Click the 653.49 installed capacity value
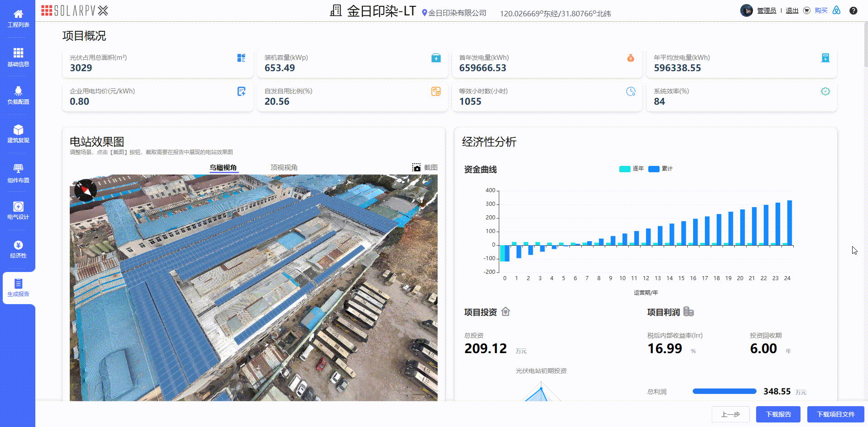The height and width of the screenshot is (427, 868). tap(280, 68)
